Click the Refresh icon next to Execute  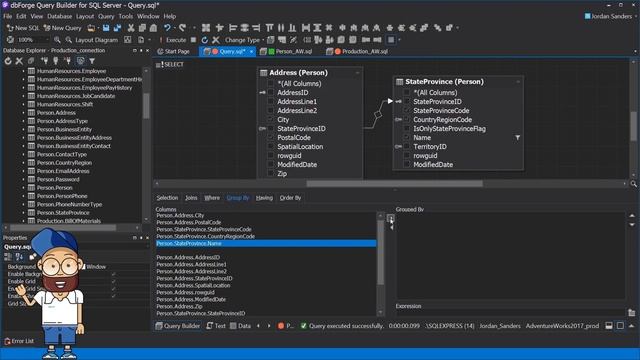coord(204,40)
